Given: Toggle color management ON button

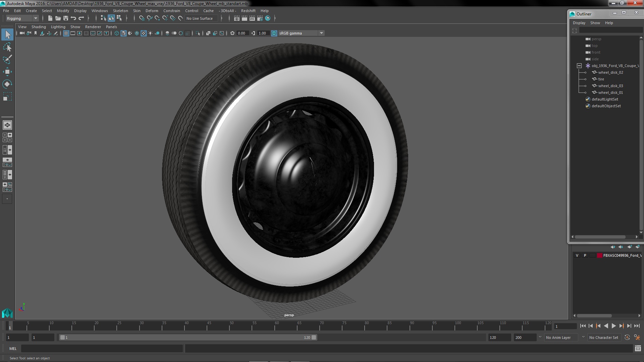Looking at the screenshot, I should 274,33.
